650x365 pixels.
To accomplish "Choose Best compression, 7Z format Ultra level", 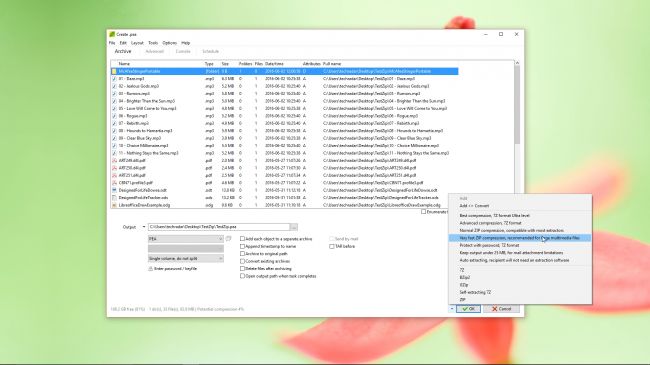I will click(x=520, y=216).
